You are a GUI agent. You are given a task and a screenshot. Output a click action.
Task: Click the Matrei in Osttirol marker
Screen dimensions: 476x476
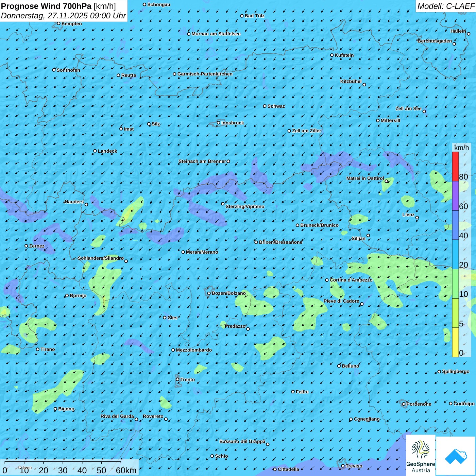pyautogui.click(x=387, y=181)
